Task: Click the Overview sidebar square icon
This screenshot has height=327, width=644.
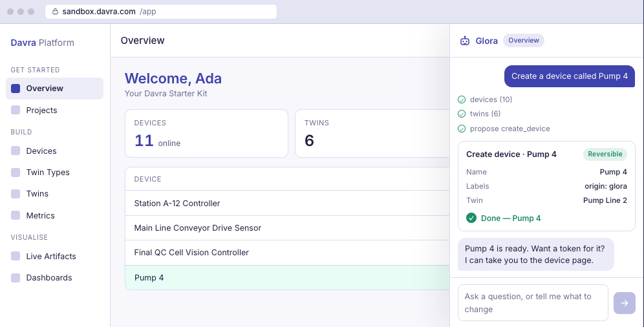Action: pos(16,88)
